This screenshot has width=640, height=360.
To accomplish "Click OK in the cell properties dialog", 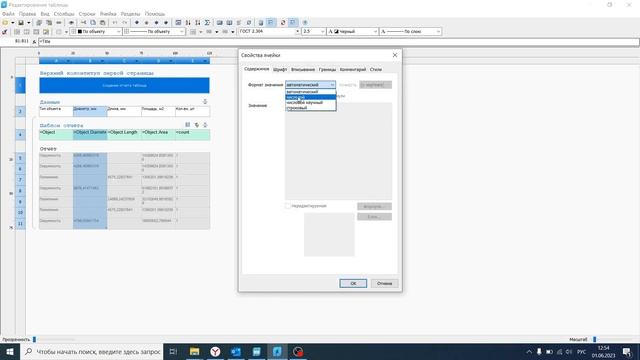I will [353, 283].
